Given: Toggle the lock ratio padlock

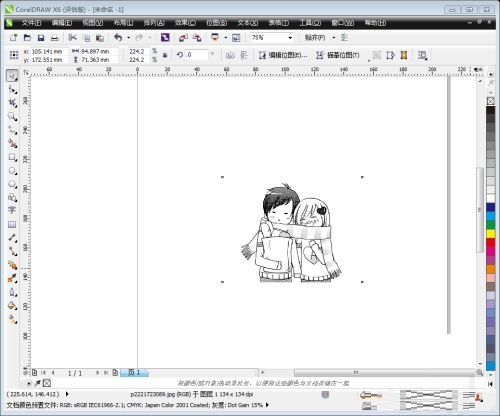Looking at the screenshot, I should pos(165,55).
